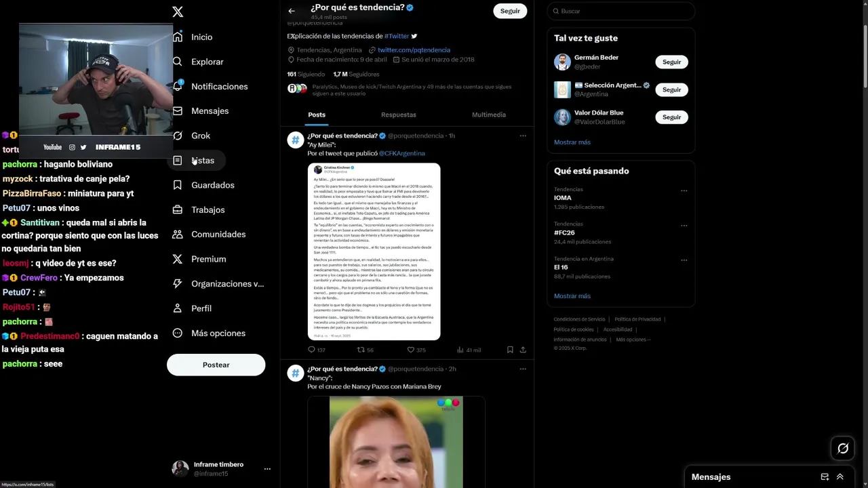
Task: Open twitter.com/pqtendencia link
Action: 414,50
